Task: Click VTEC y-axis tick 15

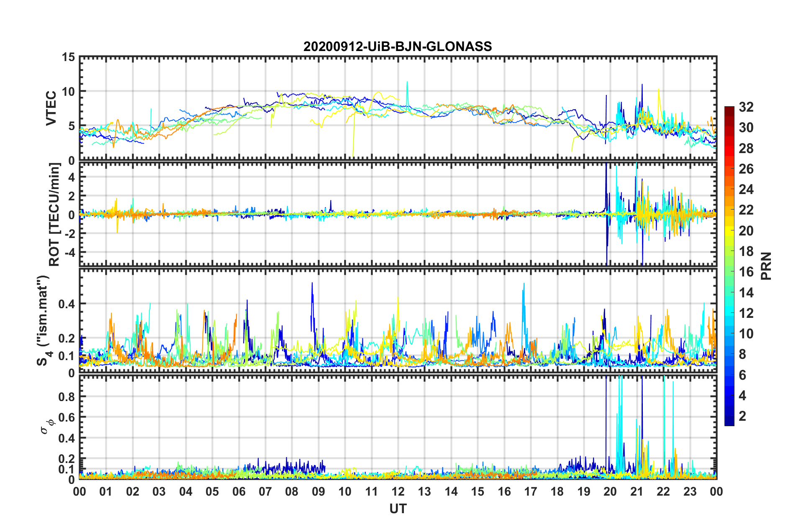Action: coord(69,57)
